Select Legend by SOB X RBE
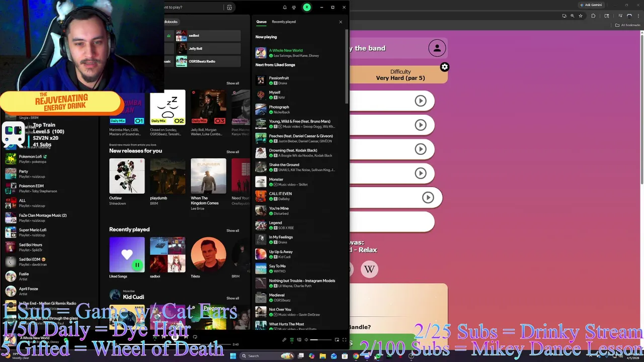This screenshot has height=362, width=644. (299, 225)
